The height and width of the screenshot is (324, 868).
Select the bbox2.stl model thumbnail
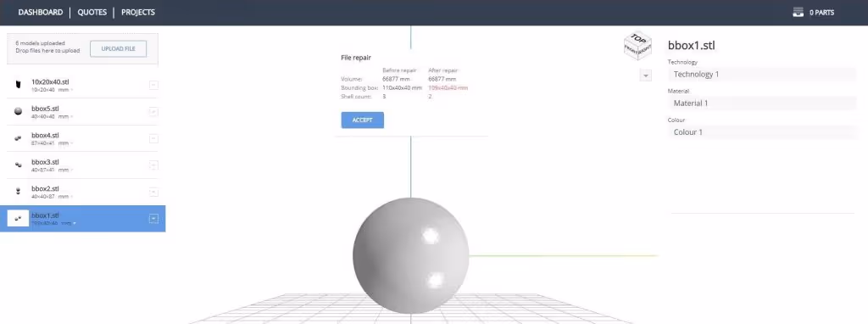coord(19,192)
